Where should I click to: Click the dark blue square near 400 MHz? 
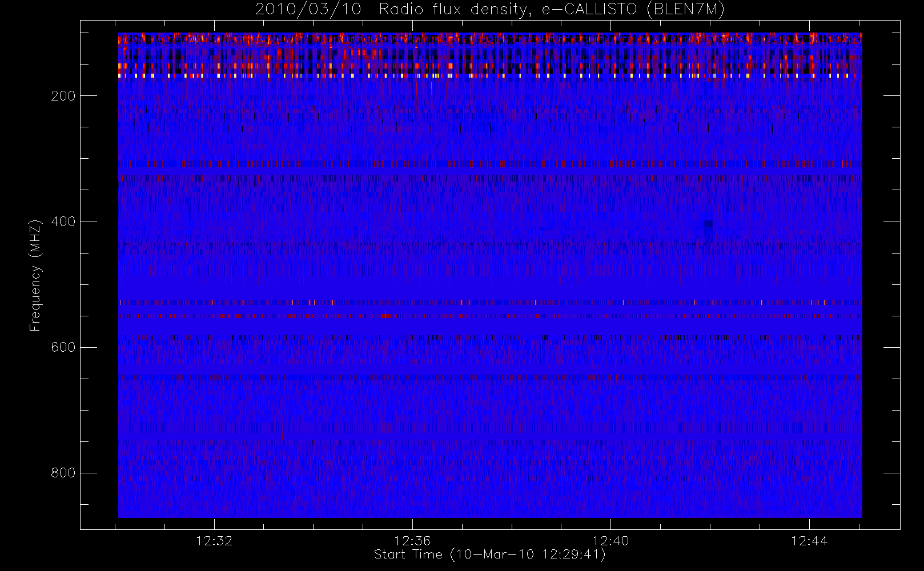click(x=708, y=224)
